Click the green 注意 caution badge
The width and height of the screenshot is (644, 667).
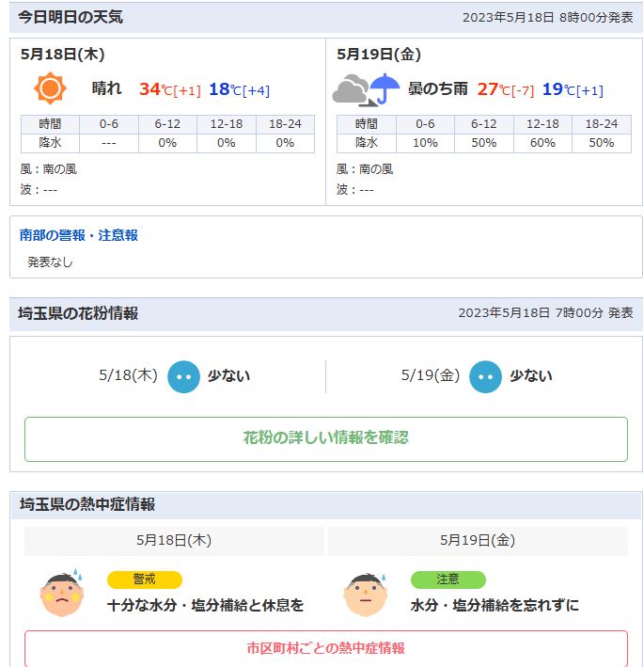tap(448, 580)
